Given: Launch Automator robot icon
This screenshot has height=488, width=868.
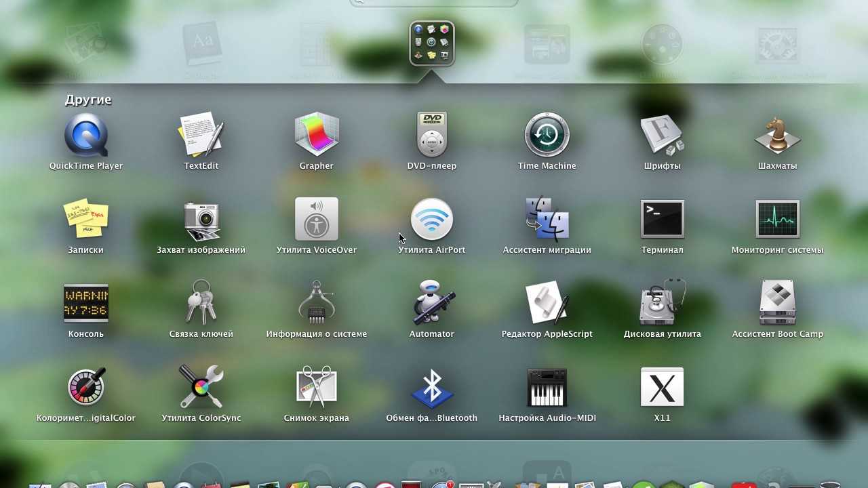Looking at the screenshot, I should (432, 303).
